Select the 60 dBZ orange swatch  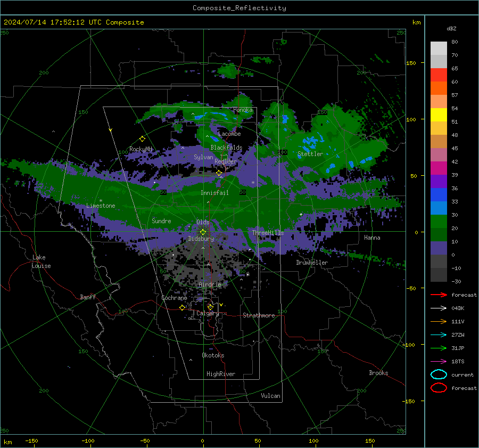point(439,88)
